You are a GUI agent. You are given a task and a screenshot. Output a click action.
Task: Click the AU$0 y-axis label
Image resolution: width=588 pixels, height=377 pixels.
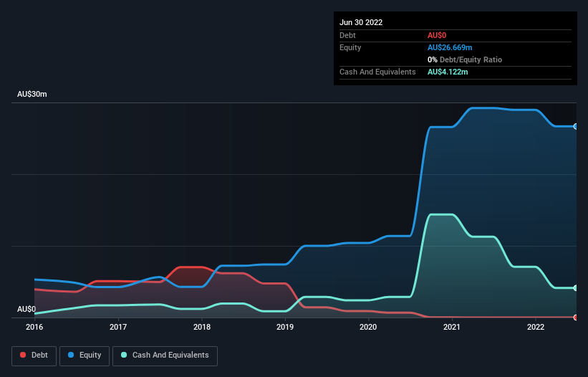[x=26, y=309]
